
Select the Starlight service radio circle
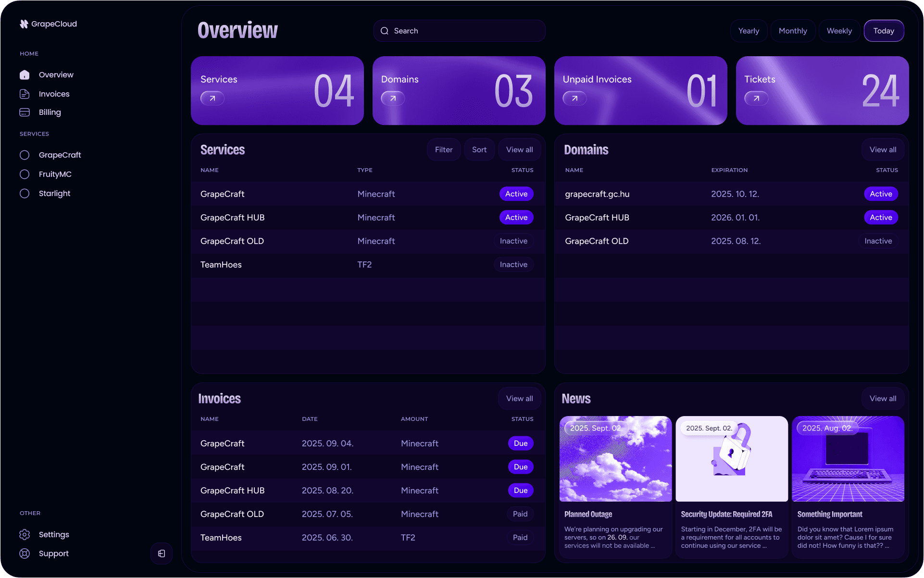click(25, 194)
